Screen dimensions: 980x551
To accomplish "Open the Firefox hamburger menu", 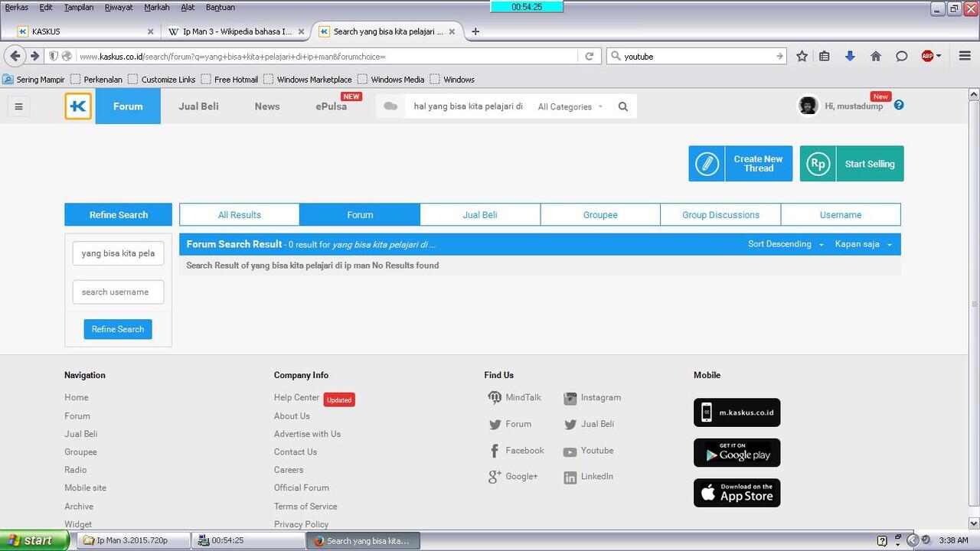I will (x=965, y=56).
